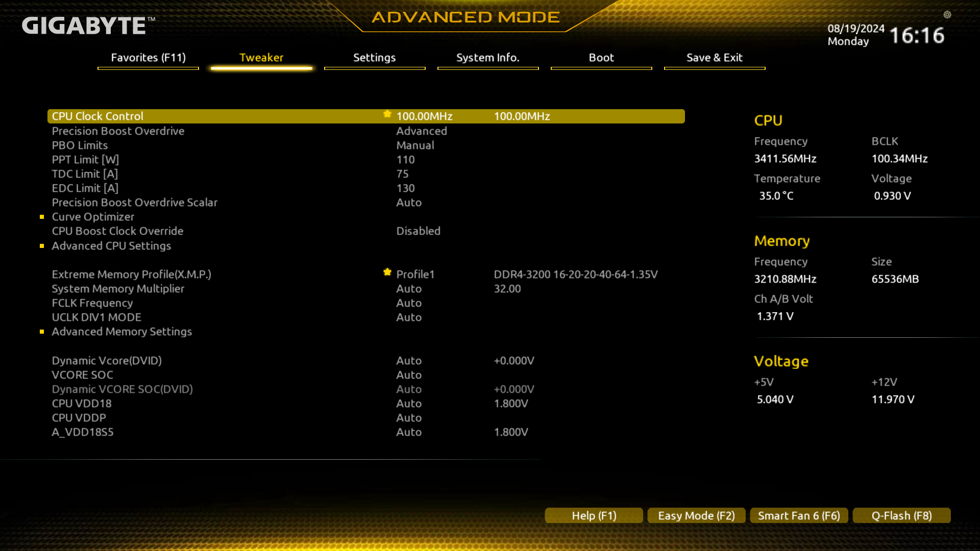Image resolution: width=980 pixels, height=551 pixels.
Task: Click the gear icon near the clock
Action: 947,15
